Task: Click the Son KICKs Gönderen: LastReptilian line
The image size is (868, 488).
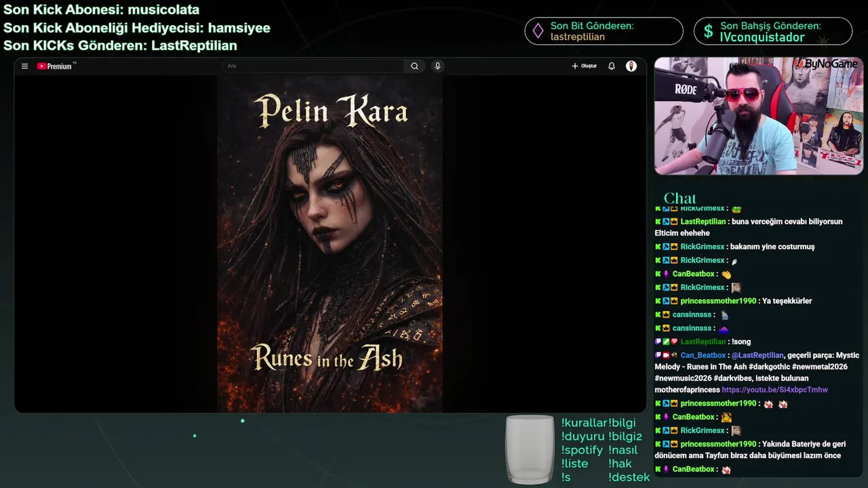Action: (x=120, y=45)
